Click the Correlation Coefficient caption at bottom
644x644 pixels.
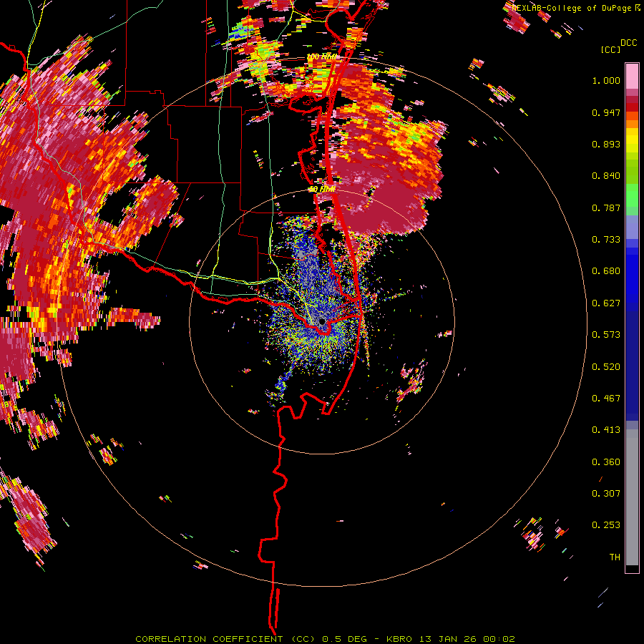pyautogui.click(x=325, y=639)
